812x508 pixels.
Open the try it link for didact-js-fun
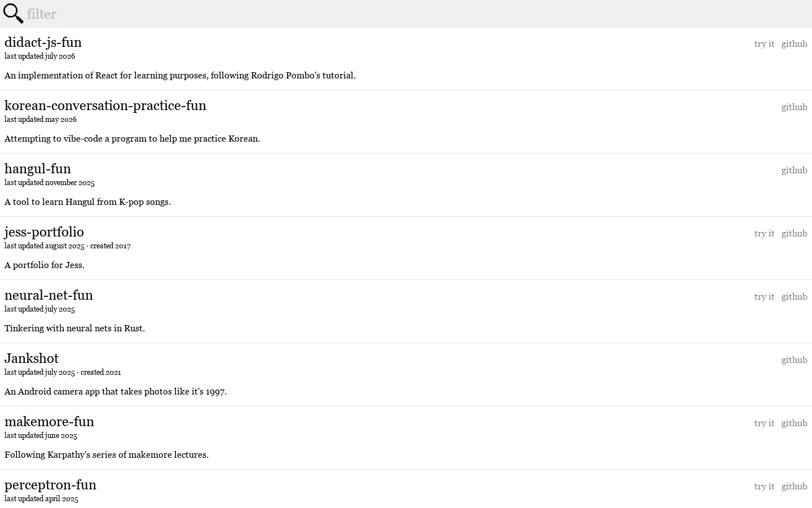764,43
